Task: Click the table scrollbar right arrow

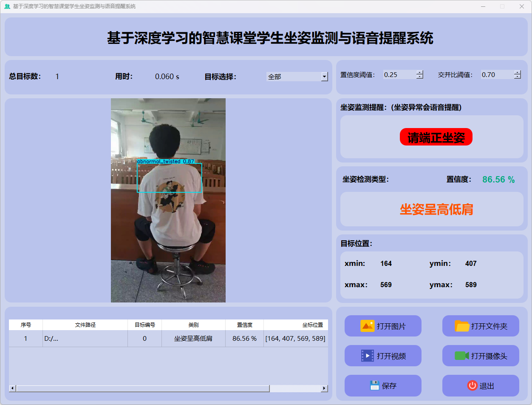Action: (325, 388)
